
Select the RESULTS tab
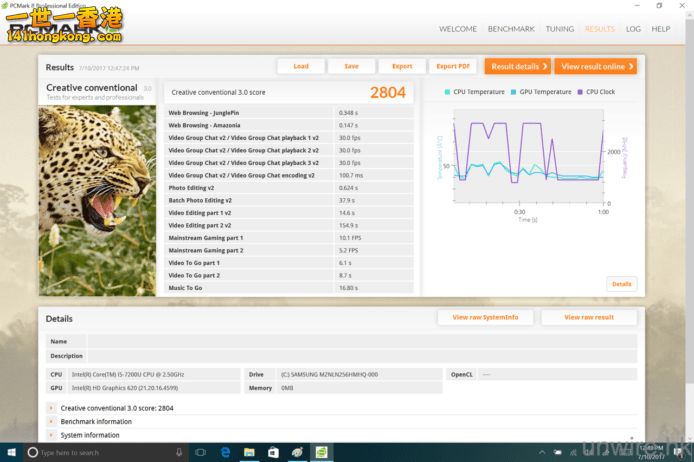[x=600, y=29]
